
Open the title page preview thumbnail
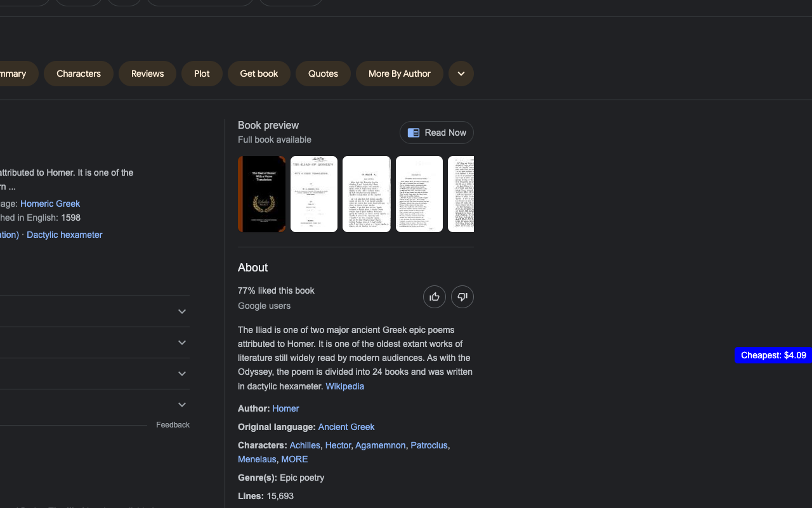point(314,194)
